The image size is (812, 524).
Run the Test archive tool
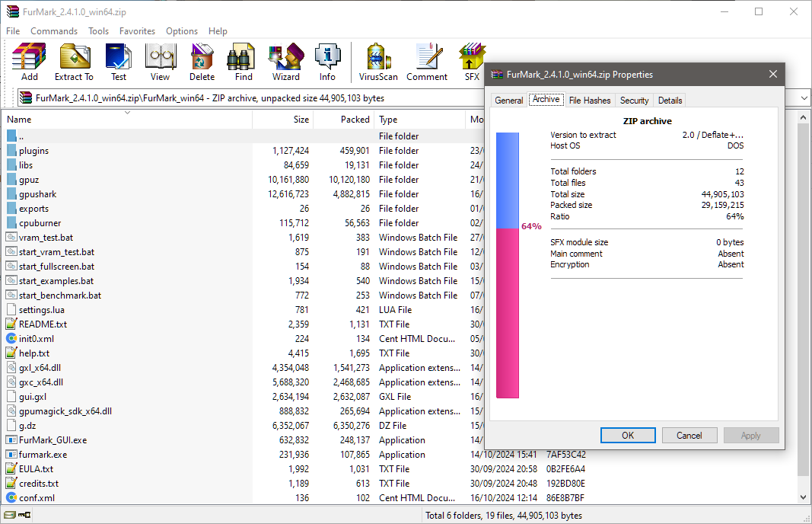pyautogui.click(x=119, y=62)
